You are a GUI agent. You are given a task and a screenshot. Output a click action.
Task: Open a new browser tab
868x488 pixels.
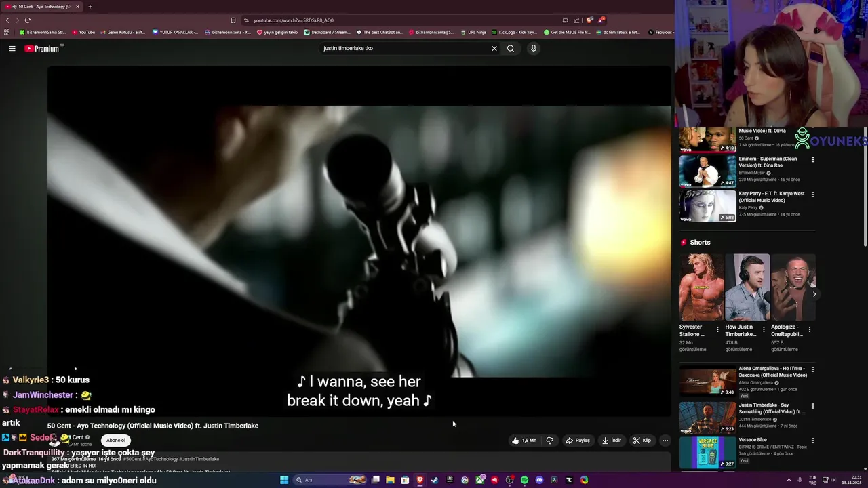coord(90,7)
